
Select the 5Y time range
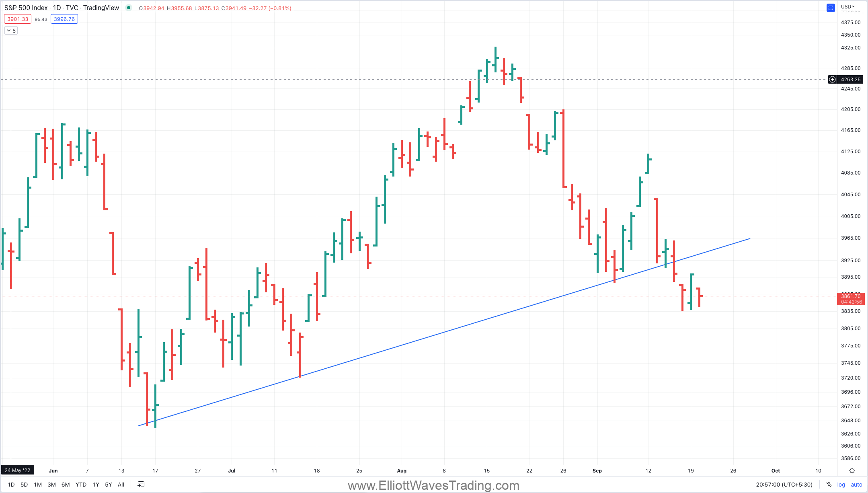(108, 485)
